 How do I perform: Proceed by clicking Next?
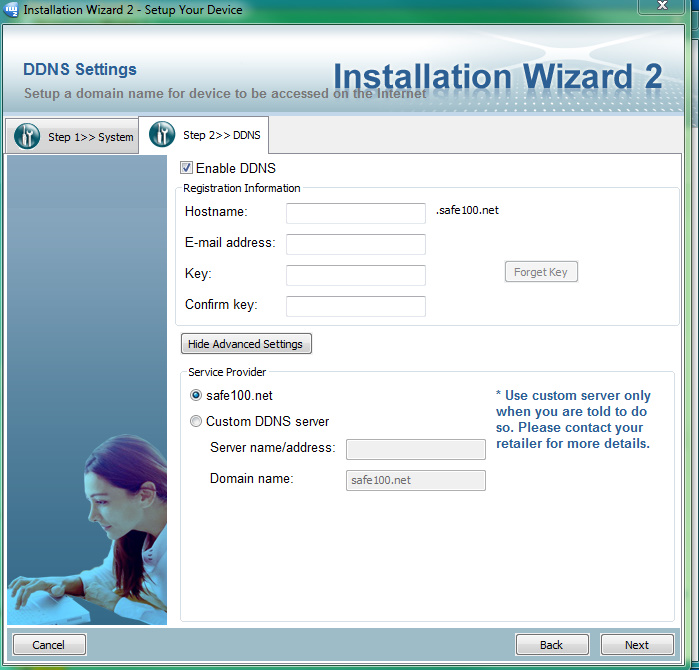[637, 645]
